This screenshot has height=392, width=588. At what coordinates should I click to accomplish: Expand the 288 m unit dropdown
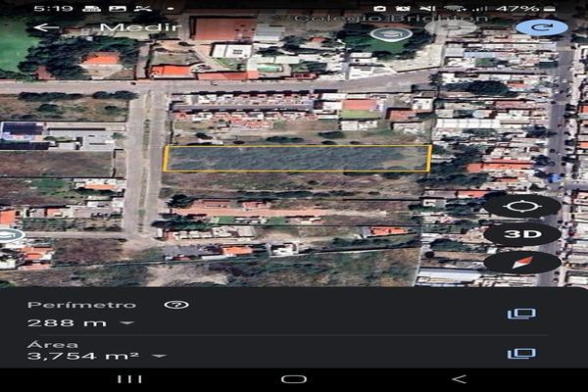click(127, 322)
